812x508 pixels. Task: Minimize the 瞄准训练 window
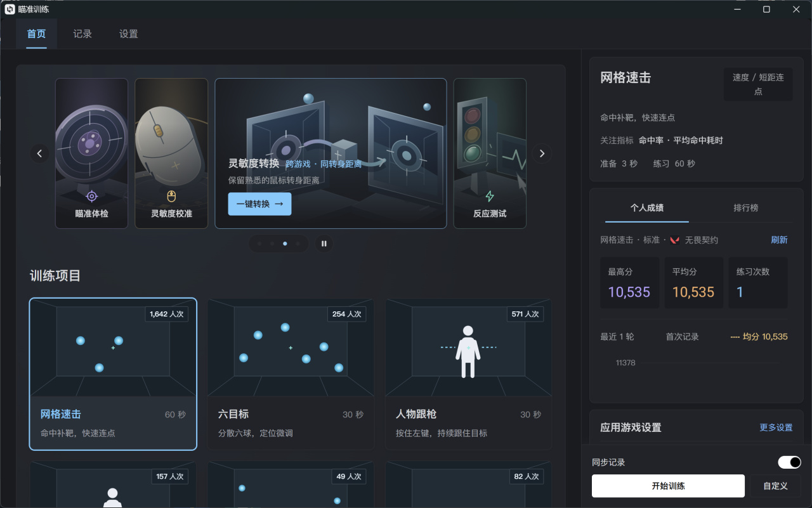point(738,9)
